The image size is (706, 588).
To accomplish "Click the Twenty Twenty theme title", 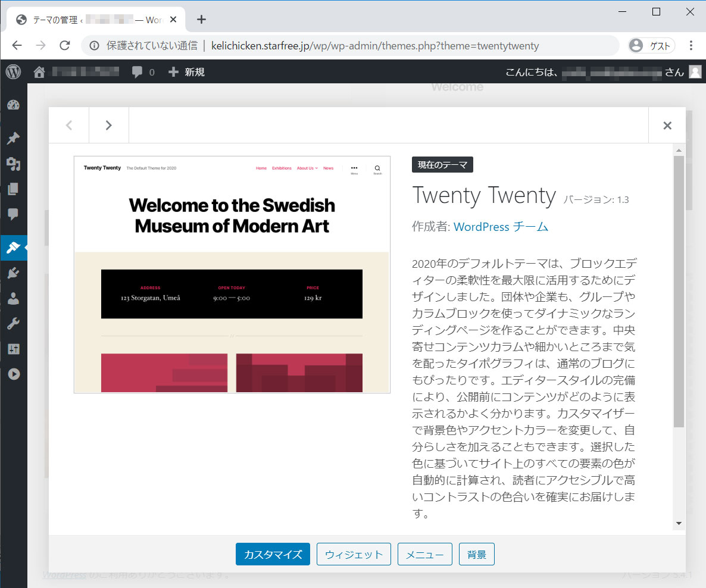I will 484,196.
